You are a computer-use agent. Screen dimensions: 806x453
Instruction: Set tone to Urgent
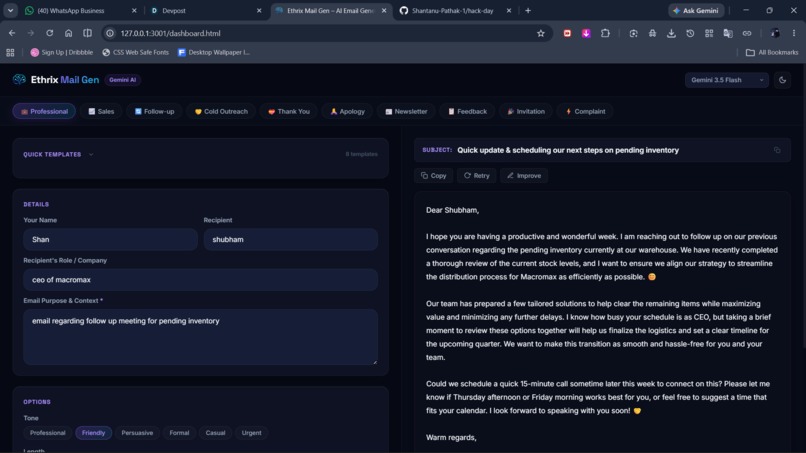[x=251, y=433]
